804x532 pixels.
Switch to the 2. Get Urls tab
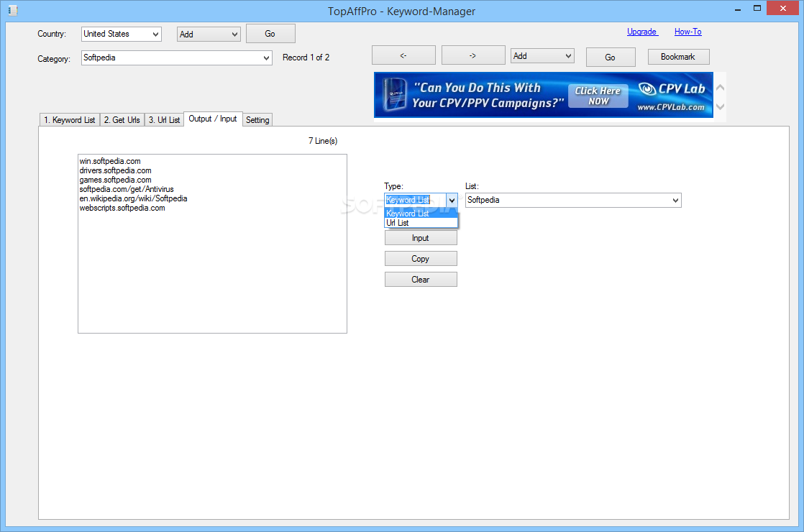(122, 120)
